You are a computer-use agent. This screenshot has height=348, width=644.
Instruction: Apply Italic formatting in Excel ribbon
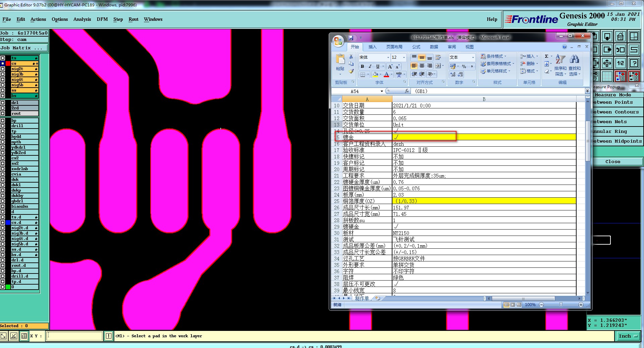point(370,66)
